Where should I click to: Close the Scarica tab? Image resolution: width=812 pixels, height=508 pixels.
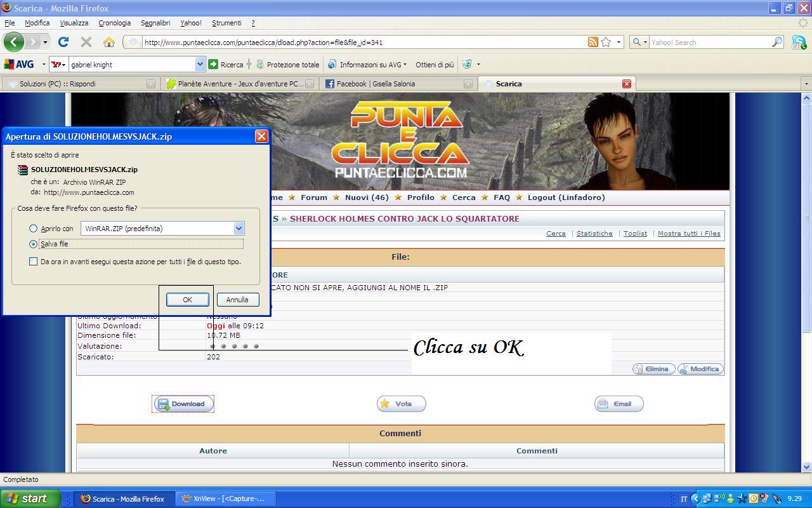click(627, 84)
